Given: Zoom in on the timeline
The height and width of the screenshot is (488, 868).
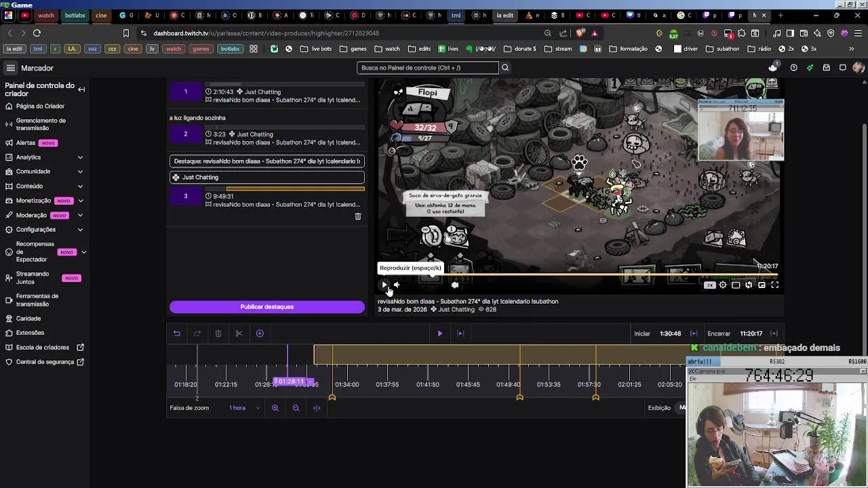Looking at the screenshot, I should click(275, 408).
